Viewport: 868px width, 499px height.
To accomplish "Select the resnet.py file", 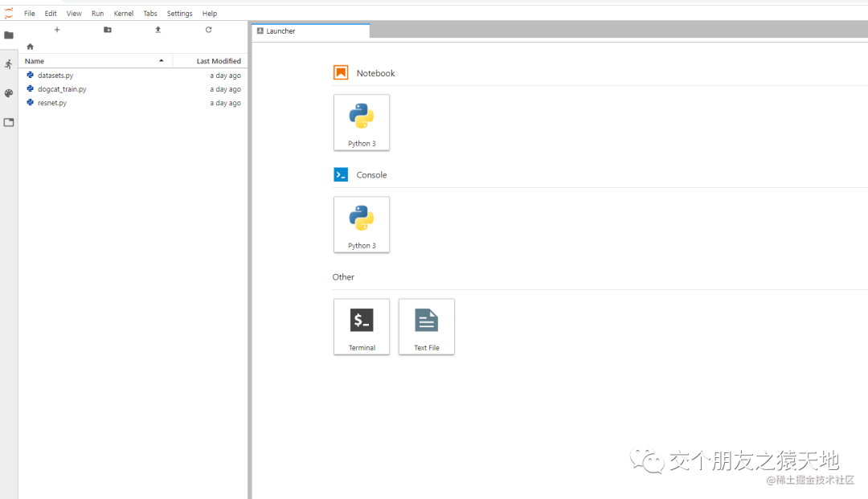I will (x=133, y=103).
